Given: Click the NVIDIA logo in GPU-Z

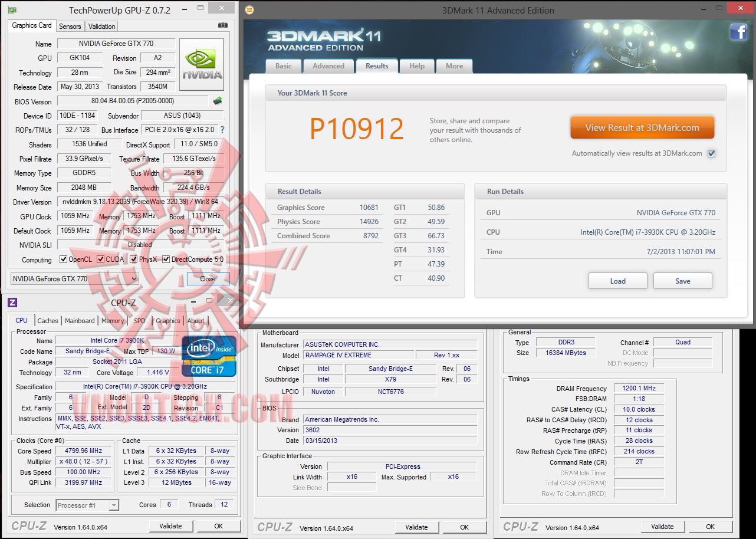Looking at the screenshot, I should pyautogui.click(x=202, y=64).
